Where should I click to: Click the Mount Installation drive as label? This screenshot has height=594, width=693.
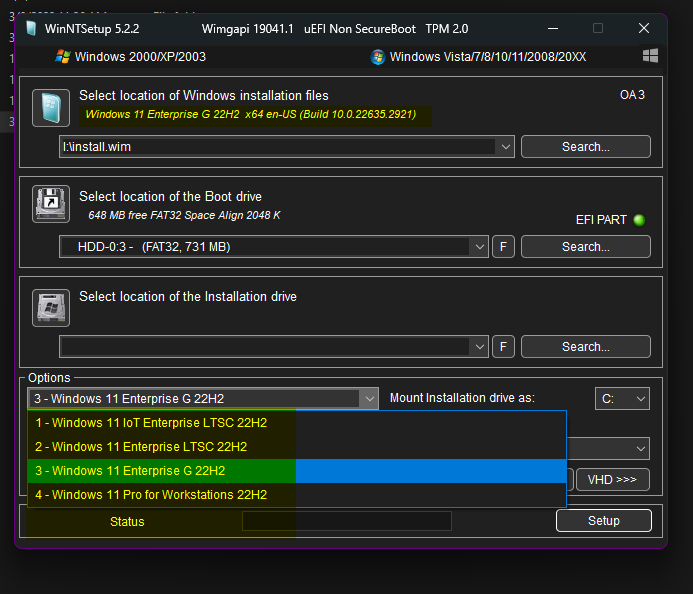pos(462,398)
